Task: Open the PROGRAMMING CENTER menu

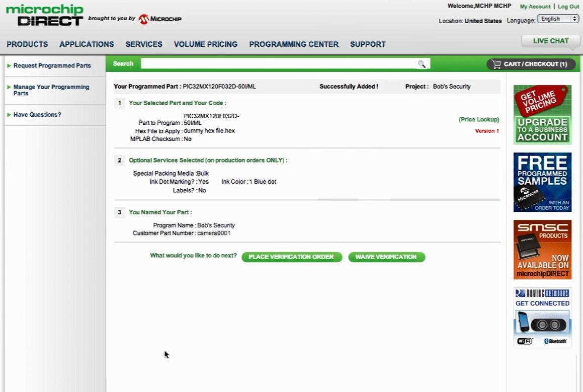Action: pyautogui.click(x=294, y=44)
